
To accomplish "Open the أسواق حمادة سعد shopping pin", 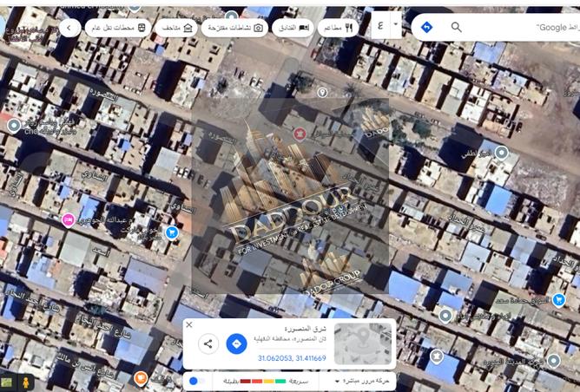I will pos(558,299).
